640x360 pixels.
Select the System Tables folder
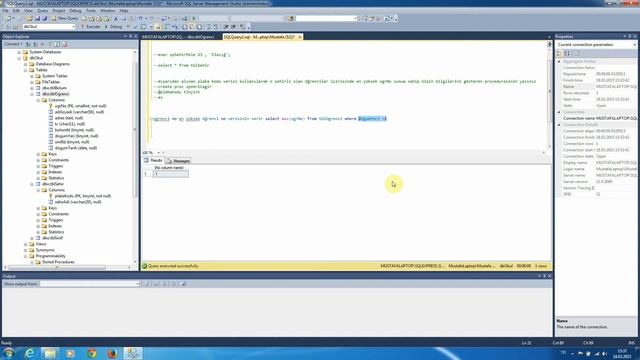pos(54,76)
